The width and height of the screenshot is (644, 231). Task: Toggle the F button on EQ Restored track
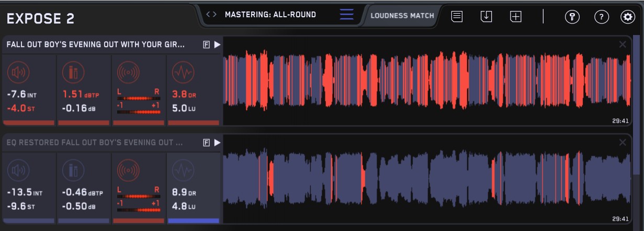pyautogui.click(x=207, y=143)
